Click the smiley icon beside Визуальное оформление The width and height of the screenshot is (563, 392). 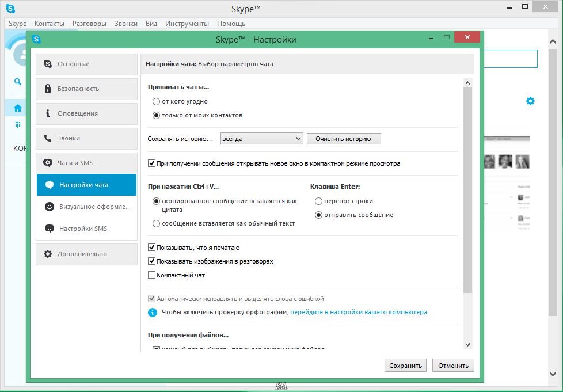click(x=50, y=207)
